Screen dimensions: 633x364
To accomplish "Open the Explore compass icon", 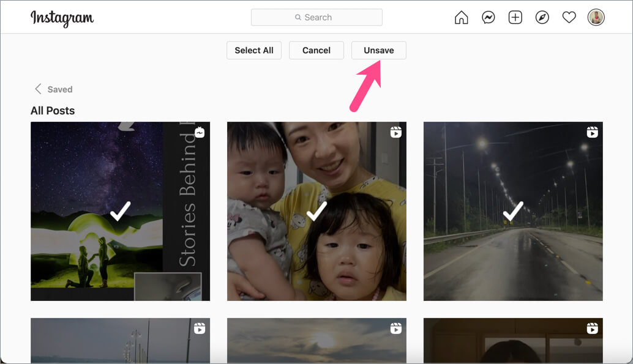I will click(542, 17).
